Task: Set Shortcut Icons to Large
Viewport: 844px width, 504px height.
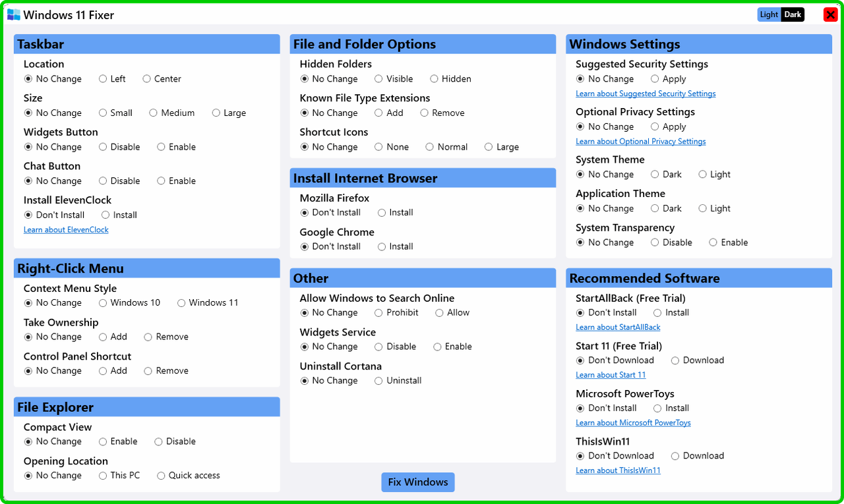Action: coord(502,147)
